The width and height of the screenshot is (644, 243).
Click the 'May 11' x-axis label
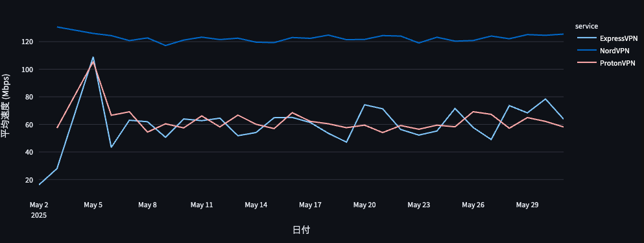click(202, 205)
